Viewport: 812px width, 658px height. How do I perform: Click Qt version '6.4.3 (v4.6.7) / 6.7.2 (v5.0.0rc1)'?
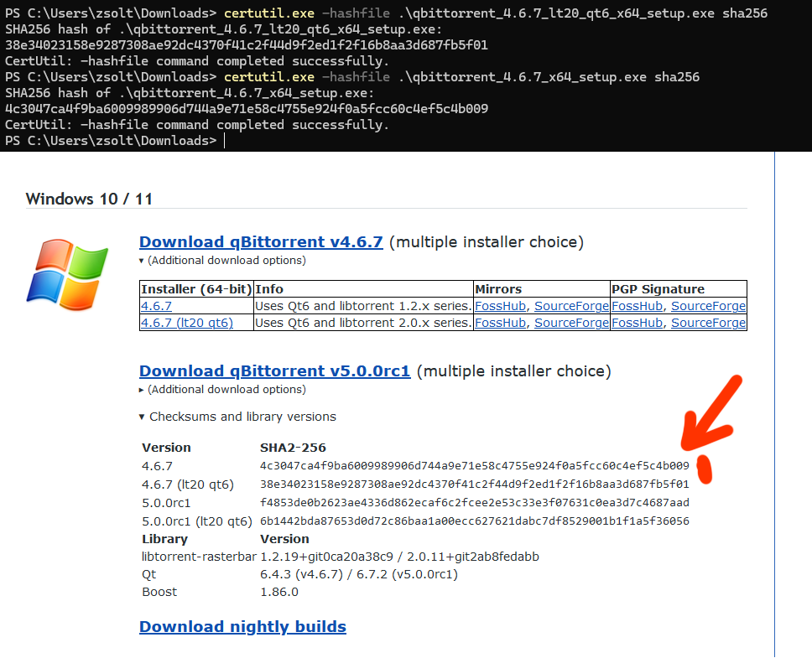point(359,575)
